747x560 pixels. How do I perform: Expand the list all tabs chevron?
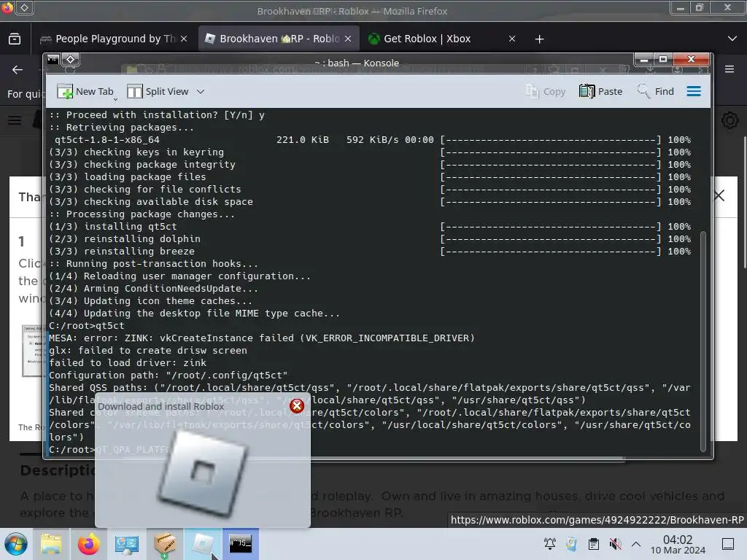pyautogui.click(x=732, y=39)
